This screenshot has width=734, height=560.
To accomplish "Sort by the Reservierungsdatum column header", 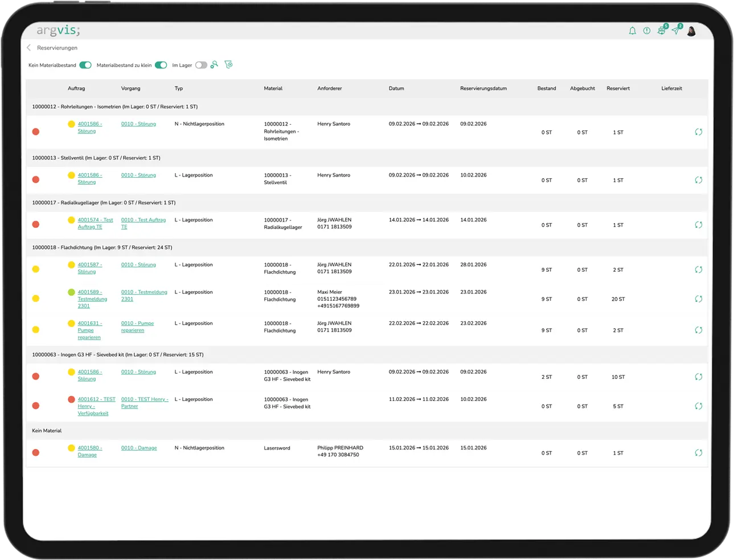I will coord(483,89).
